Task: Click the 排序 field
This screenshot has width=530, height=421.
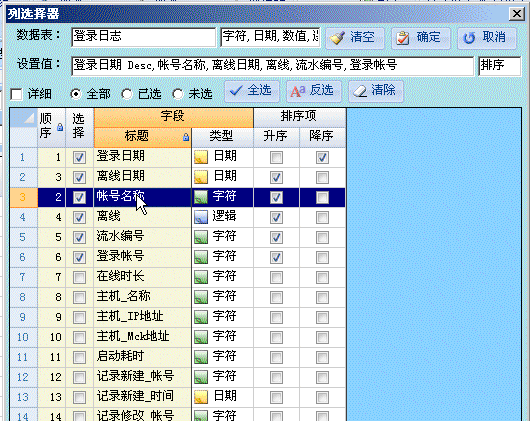Action: pyautogui.click(x=500, y=66)
